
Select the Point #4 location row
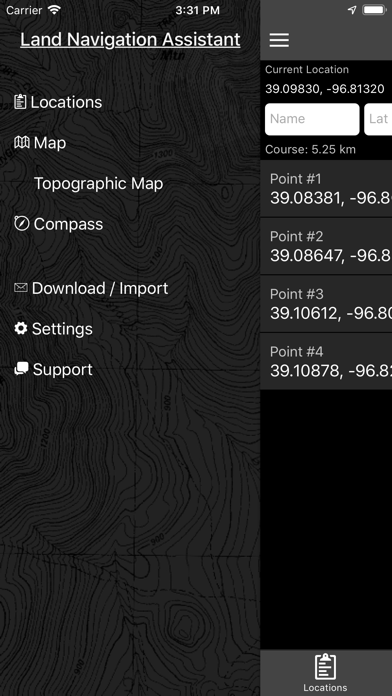(326, 361)
